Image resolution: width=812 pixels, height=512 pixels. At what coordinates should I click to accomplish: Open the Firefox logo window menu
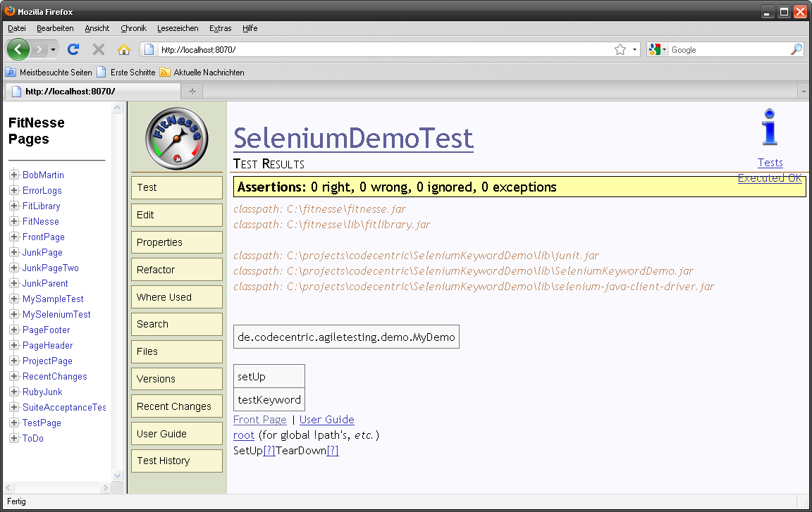(x=9, y=11)
